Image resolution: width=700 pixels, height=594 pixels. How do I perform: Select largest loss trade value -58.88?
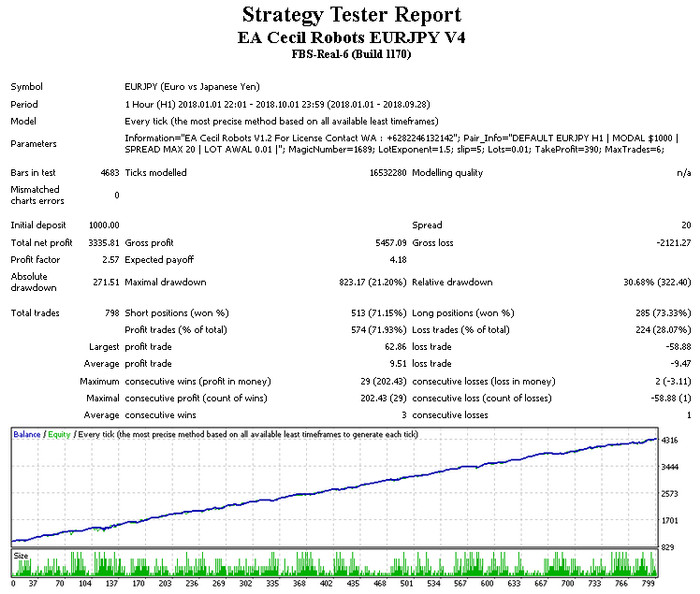678,347
